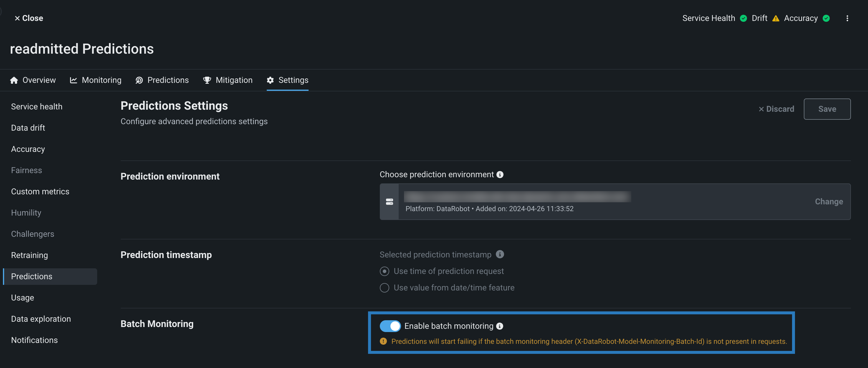The height and width of the screenshot is (368, 868).
Task: Click Change for prediction environment
Action: pos(829,201)
